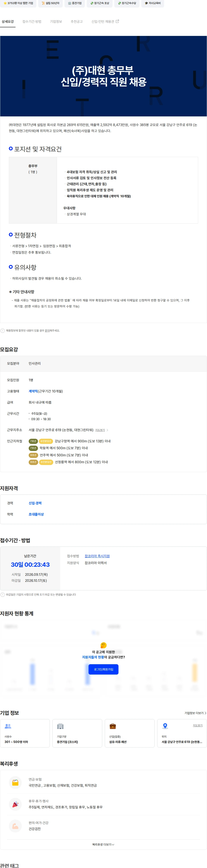This screenshot has width=207, height=868.
Task: Click the 산업(업종) briefcase icon
Action: click(113, 726)
